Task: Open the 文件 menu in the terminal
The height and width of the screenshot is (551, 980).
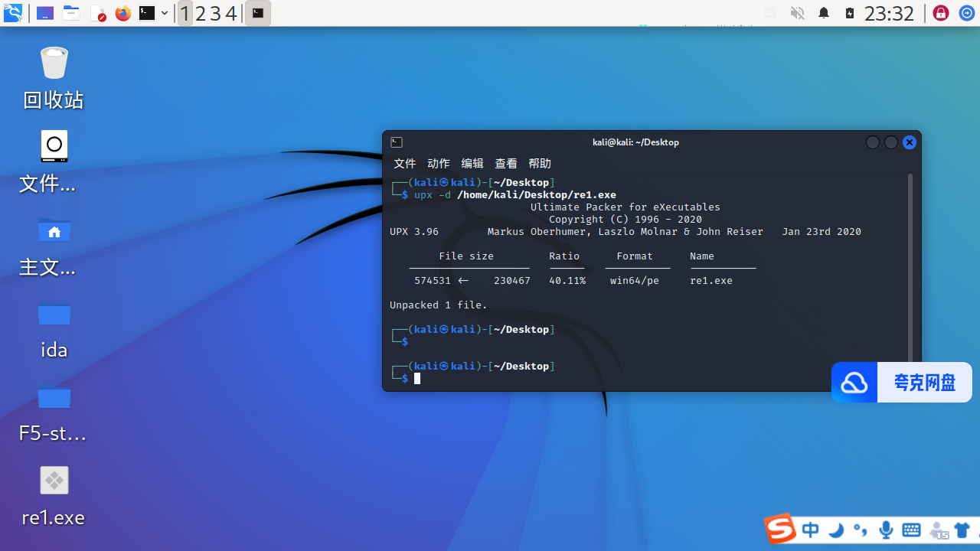Action: pos(405,163)
